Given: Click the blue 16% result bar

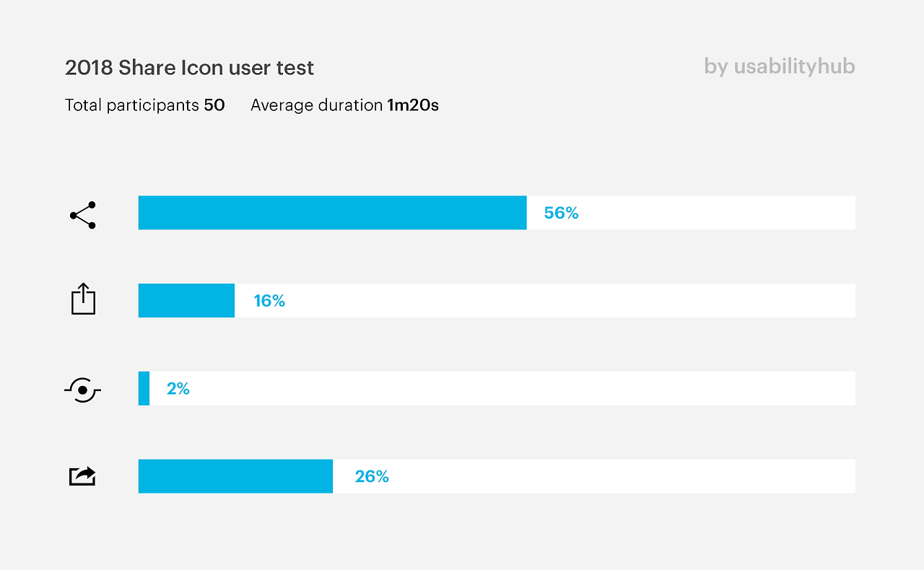Looking at the screenshot, I should 186,300.
